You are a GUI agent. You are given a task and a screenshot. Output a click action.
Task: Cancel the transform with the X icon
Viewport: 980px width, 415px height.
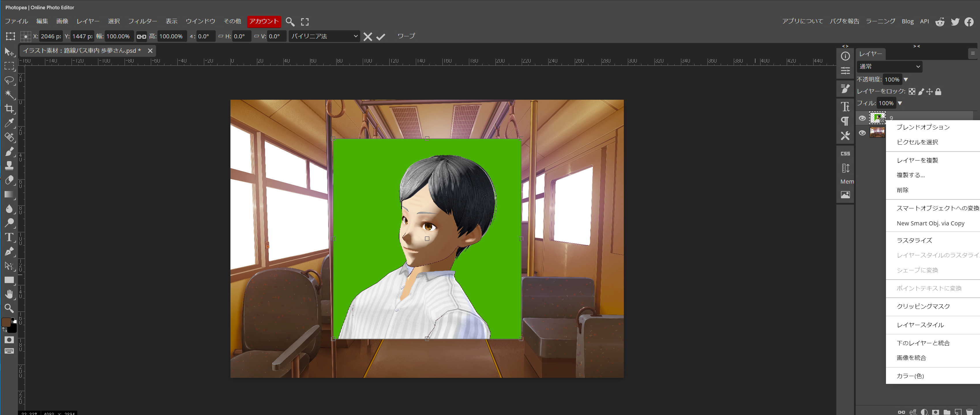point(367,37)
